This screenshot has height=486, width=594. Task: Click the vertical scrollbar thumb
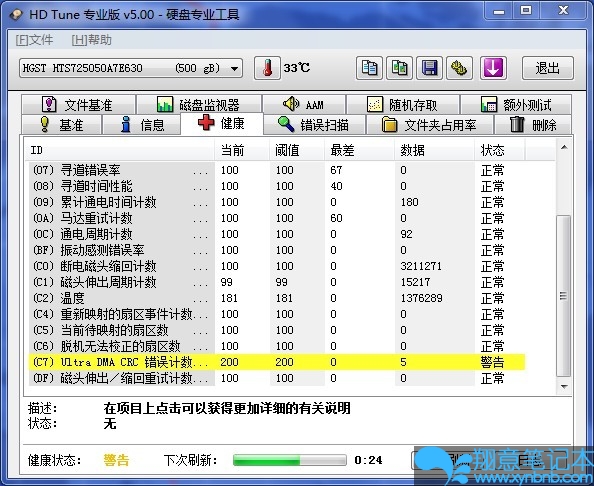click(x=563, y=296)
